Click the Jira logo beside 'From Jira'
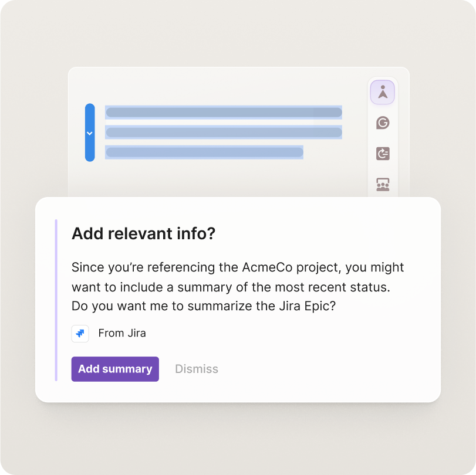The height and width of the screenshot is (475, 476). tap(80, 333)
